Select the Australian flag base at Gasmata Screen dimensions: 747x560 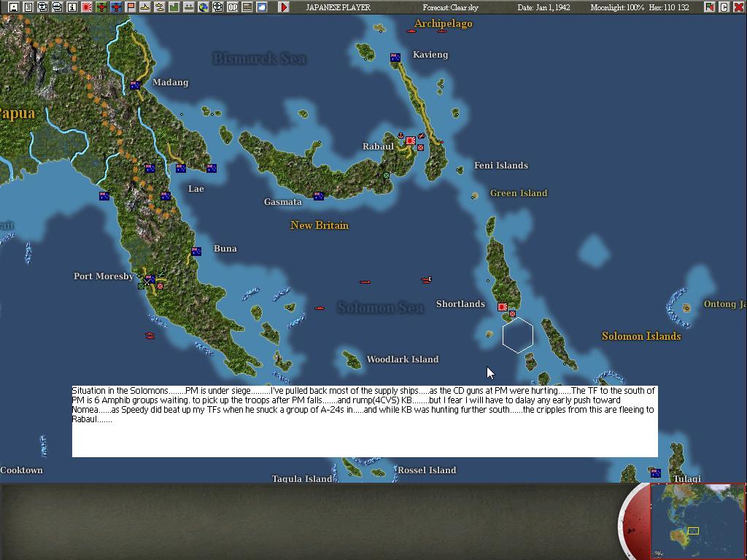[319, 195]
